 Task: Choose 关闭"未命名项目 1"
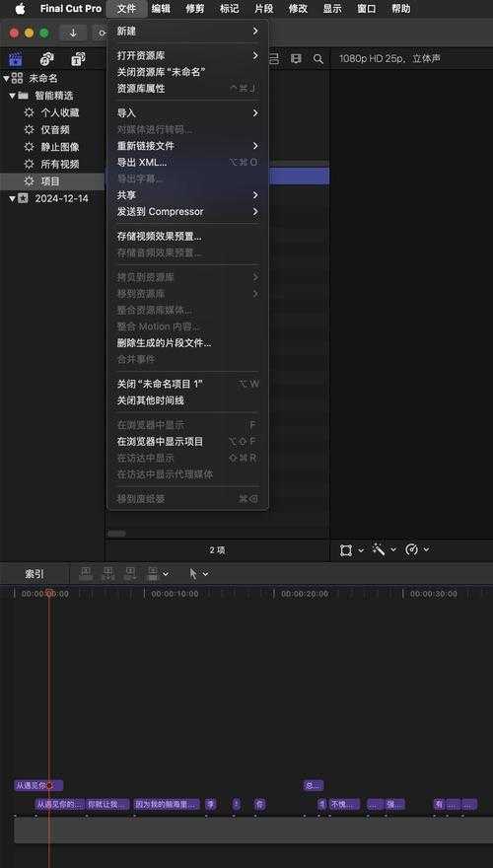187,384
